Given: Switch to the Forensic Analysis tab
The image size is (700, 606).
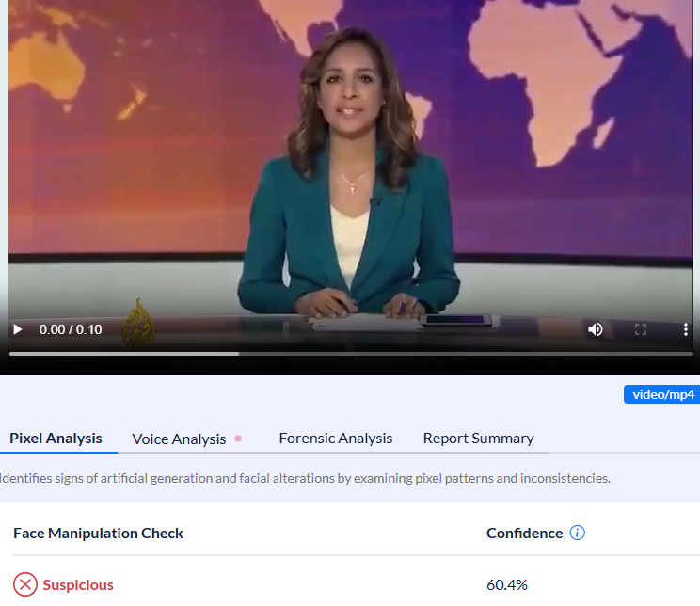Looking at the screenshot, I should [x=336, y=438].
